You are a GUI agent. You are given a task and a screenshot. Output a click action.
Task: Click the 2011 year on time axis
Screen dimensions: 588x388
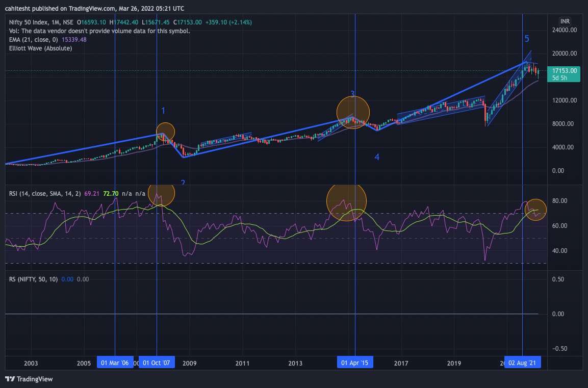[242, 363]
